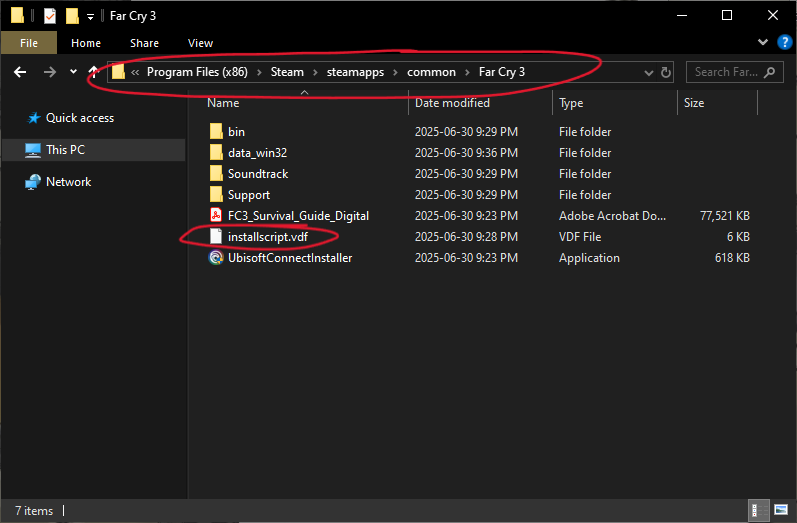The width and height of the screenshot is (797, 523).
Task: Click Steam in the address breadcrumb
Action: click(287, 72)
